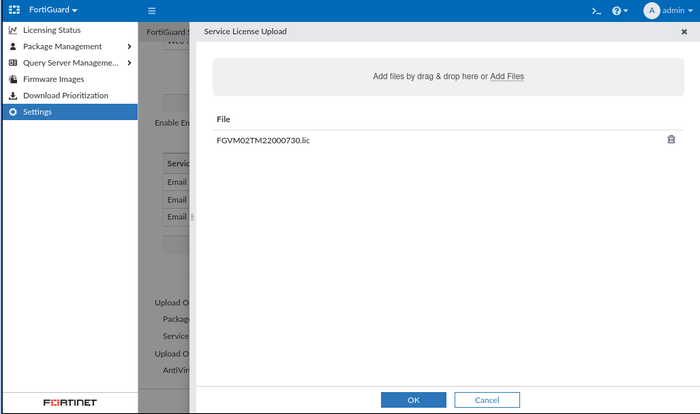Expand the Package Management submenu
This screenshot has height=414, width=700.
coord(129,47)
